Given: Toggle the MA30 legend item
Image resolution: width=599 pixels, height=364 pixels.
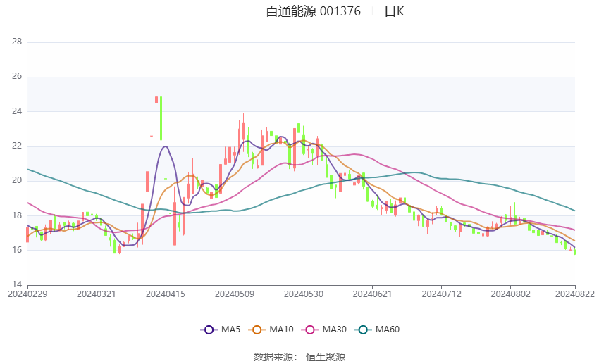Looking at the screenshot, I should (324, 330).
